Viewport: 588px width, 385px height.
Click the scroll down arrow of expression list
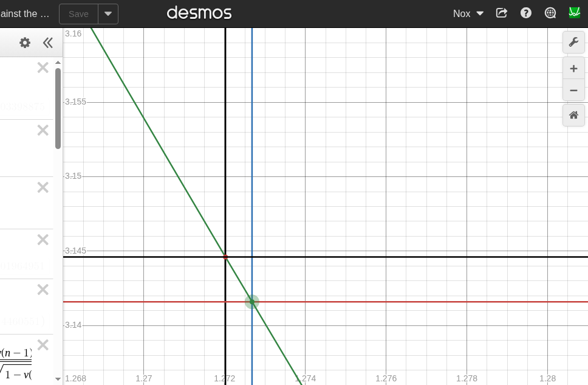click(58, 379)
